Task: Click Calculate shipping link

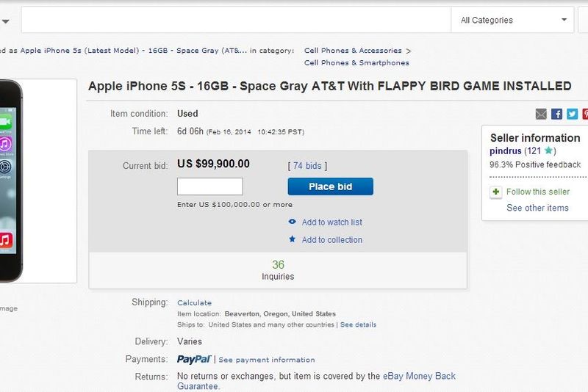Action: point(194,302)
